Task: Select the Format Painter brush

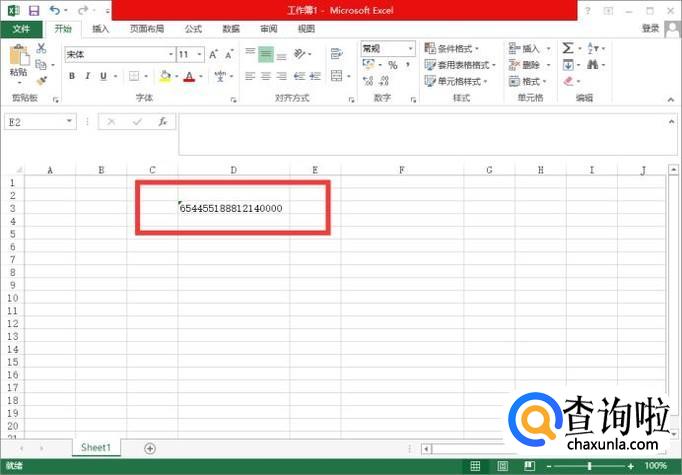Action: [x=41, y=81]
